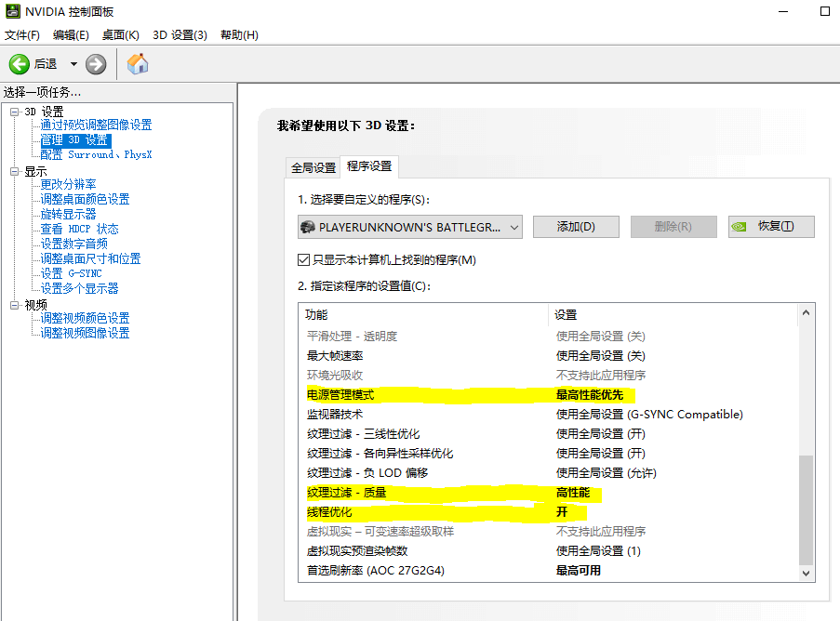Click the Home icon in toolbar

138,64
